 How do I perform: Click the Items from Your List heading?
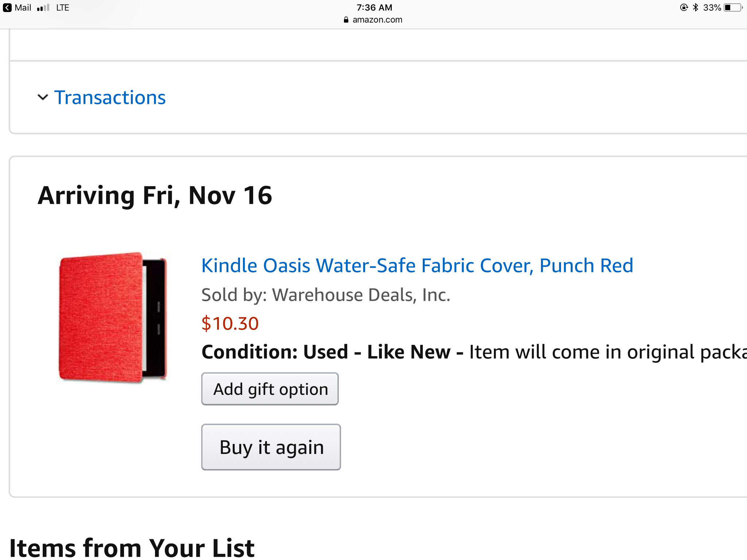132,548
